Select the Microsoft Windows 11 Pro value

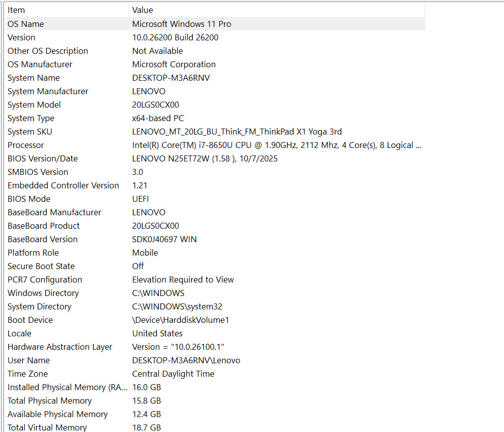(x=181, y=24)
